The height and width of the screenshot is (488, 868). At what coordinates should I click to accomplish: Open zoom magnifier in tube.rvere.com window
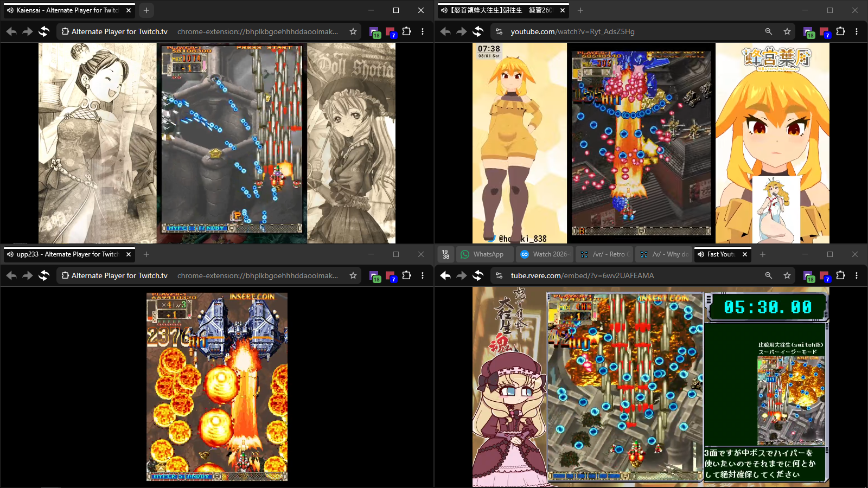(769, 275)
